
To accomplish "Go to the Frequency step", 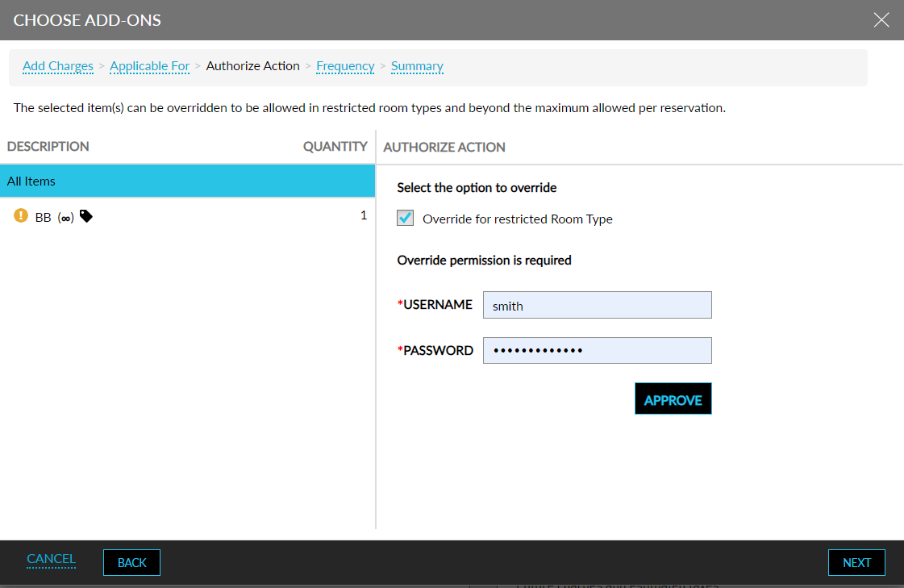I will [345, 65].
